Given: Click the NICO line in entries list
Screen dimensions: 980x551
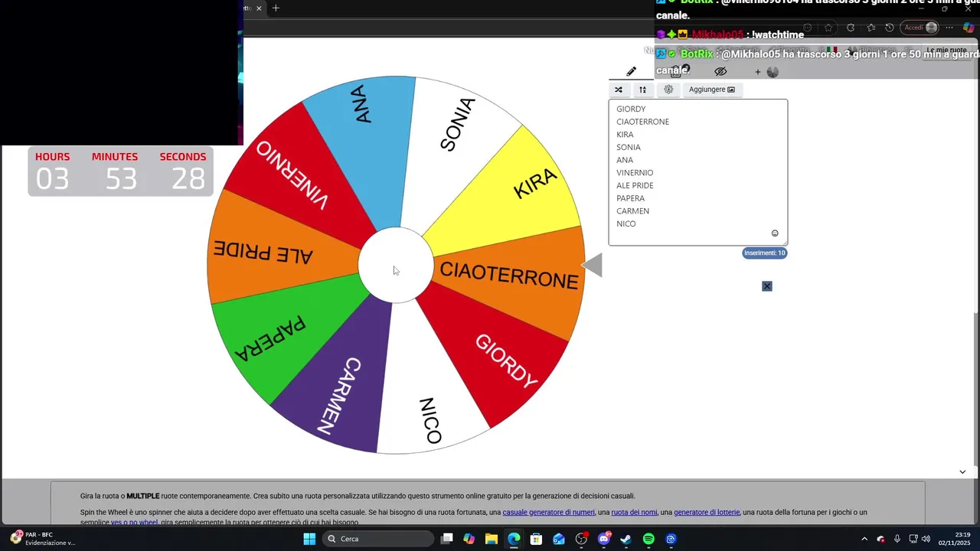Looking at the screenshot, I should [x=626, y=223].
